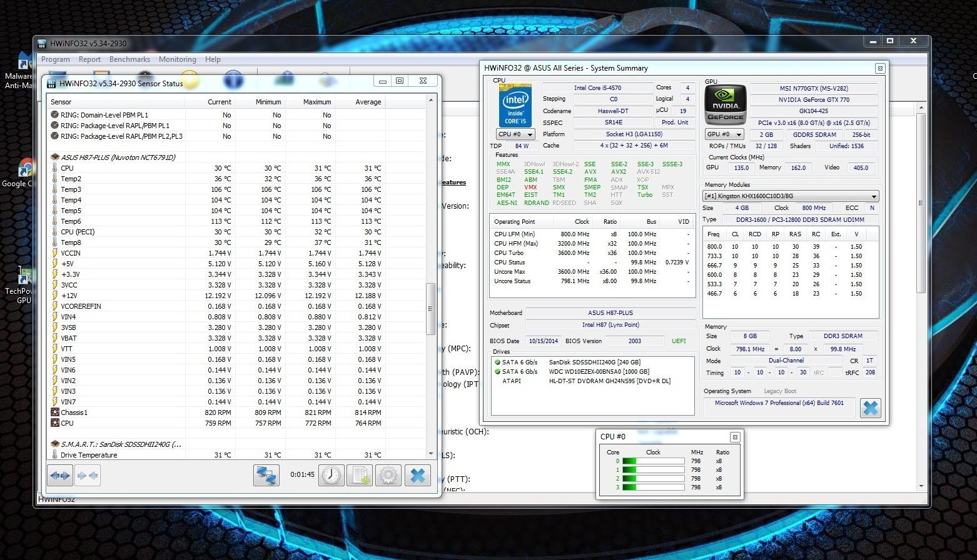This screenshot has height=560, width=977.
Task: Click the HWiNFO32 main window title icon
Action: (42, 43)
